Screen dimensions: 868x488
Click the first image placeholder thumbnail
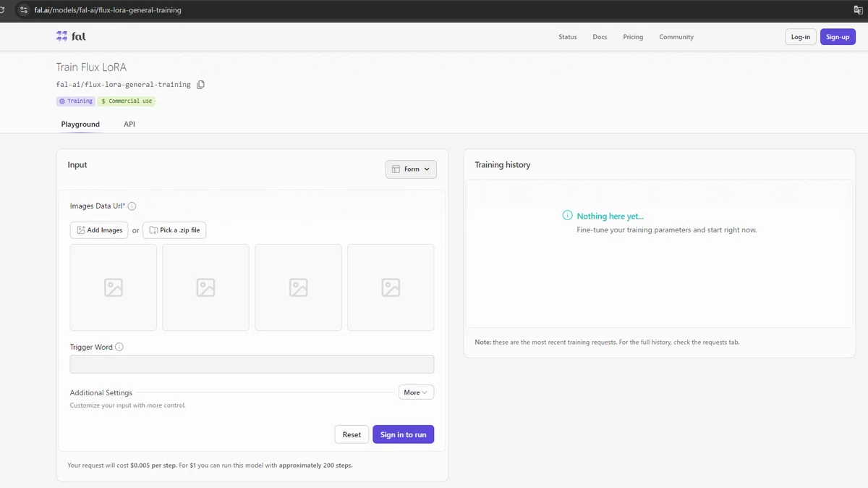(x=114, y=287)
